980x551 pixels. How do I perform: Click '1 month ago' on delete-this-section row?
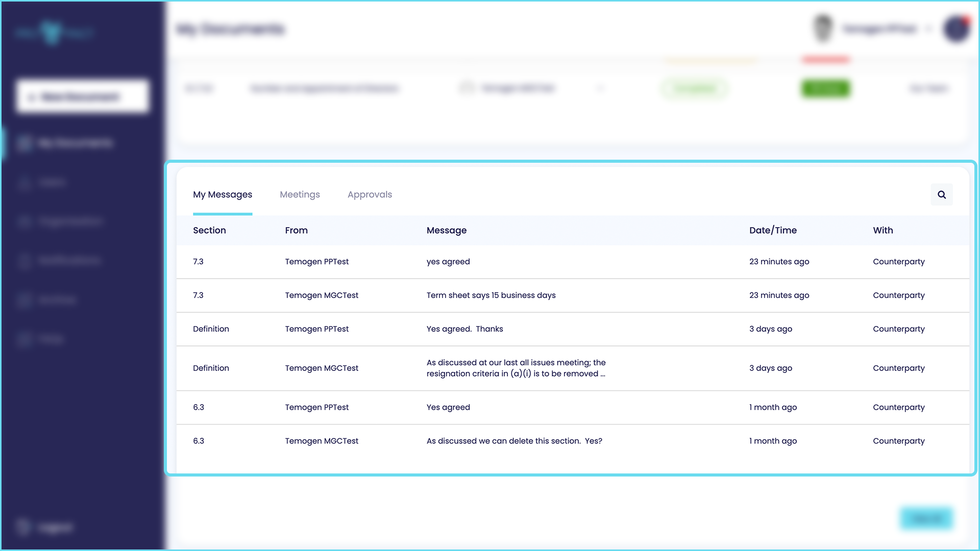(773, 441)
